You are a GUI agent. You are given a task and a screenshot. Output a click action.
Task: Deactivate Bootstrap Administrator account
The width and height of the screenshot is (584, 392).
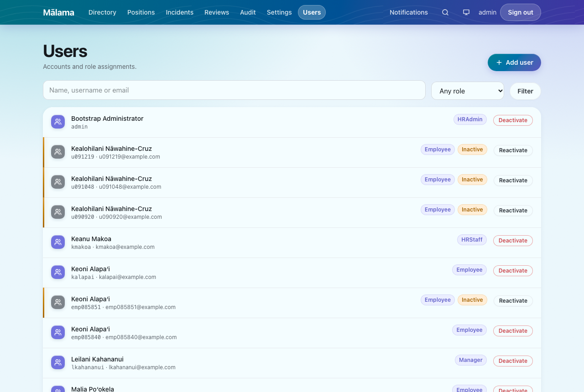click(513, 120)
